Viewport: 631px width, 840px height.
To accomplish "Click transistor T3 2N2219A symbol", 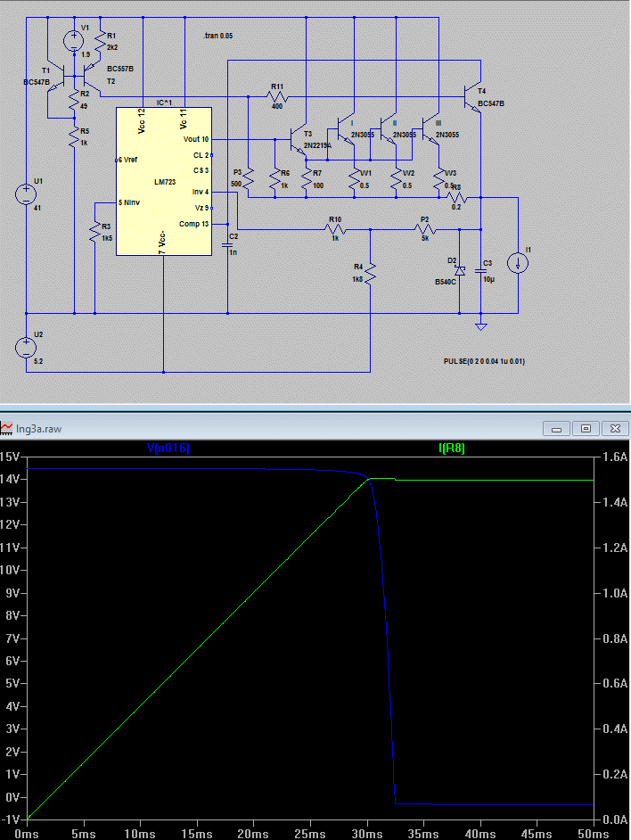I will tap(298, 140).
